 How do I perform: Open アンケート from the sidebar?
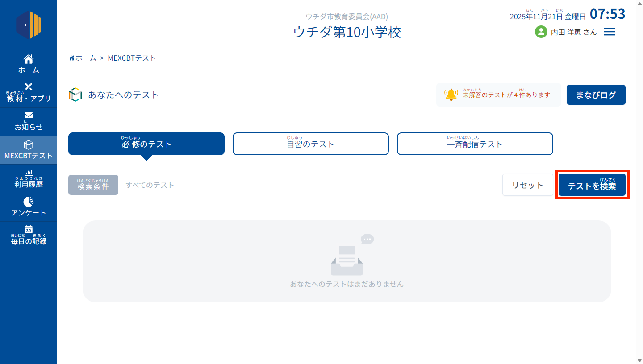point(29,207)
